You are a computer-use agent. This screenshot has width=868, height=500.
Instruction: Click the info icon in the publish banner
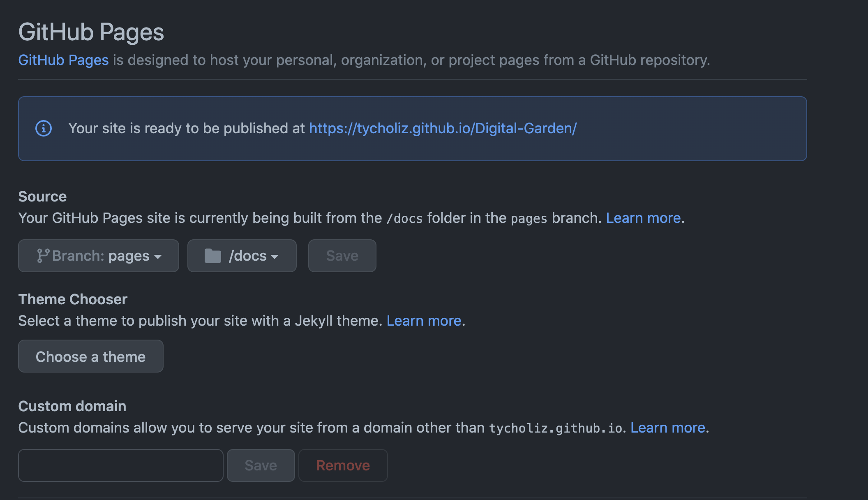click(x=43, y=128)
